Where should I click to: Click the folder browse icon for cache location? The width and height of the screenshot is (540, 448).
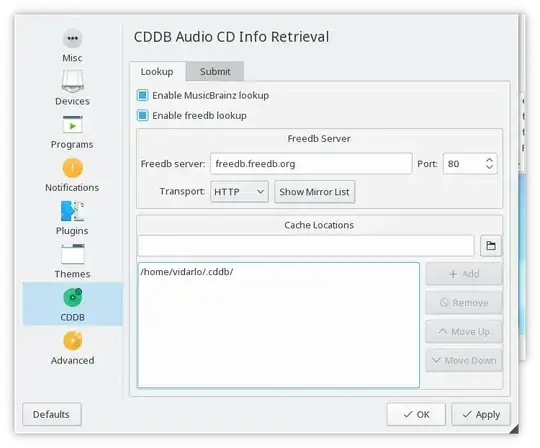[x=491, y=246]
